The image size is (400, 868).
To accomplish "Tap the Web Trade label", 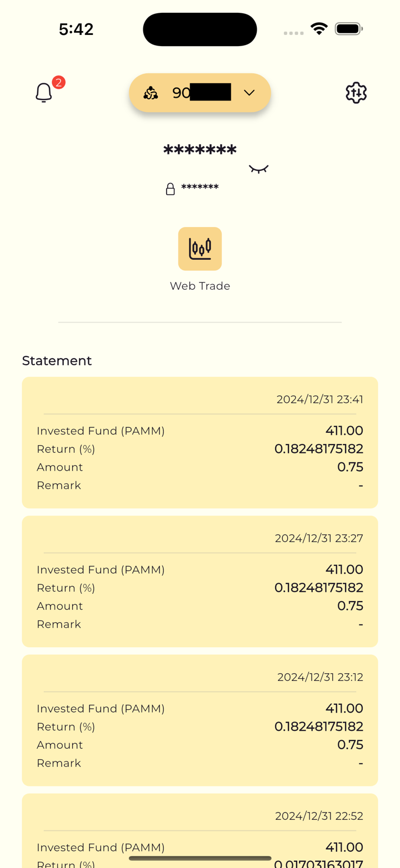I will tap(200, 286).
